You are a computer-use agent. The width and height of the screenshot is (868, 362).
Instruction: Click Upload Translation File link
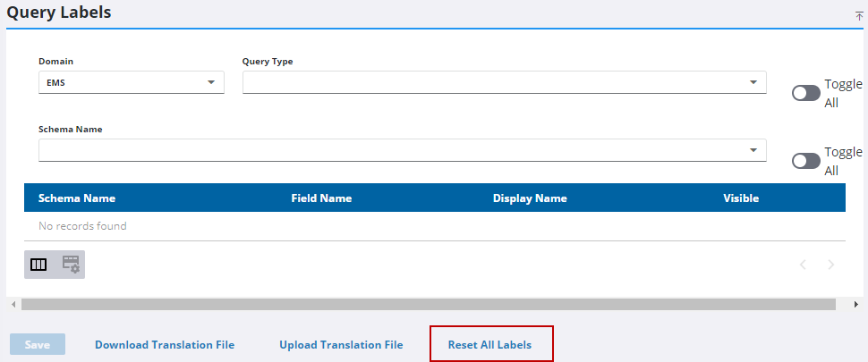pos(341,345)
